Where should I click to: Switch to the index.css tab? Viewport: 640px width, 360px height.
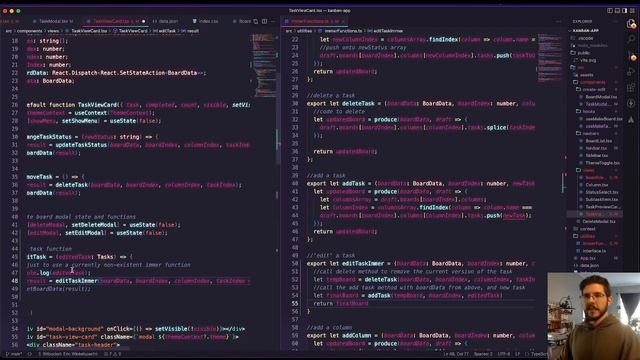206,21
